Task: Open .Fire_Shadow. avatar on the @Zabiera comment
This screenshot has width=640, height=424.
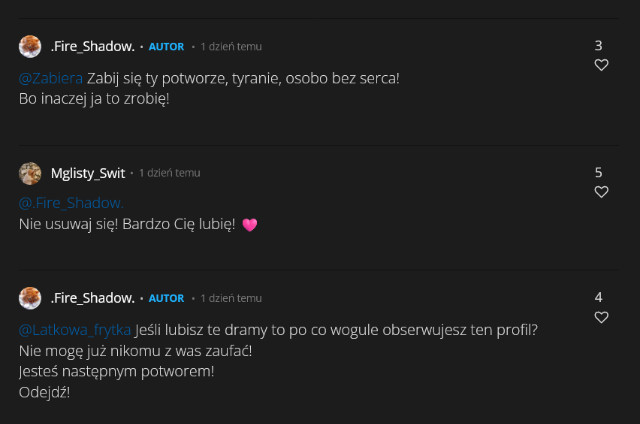Action: 30,46
